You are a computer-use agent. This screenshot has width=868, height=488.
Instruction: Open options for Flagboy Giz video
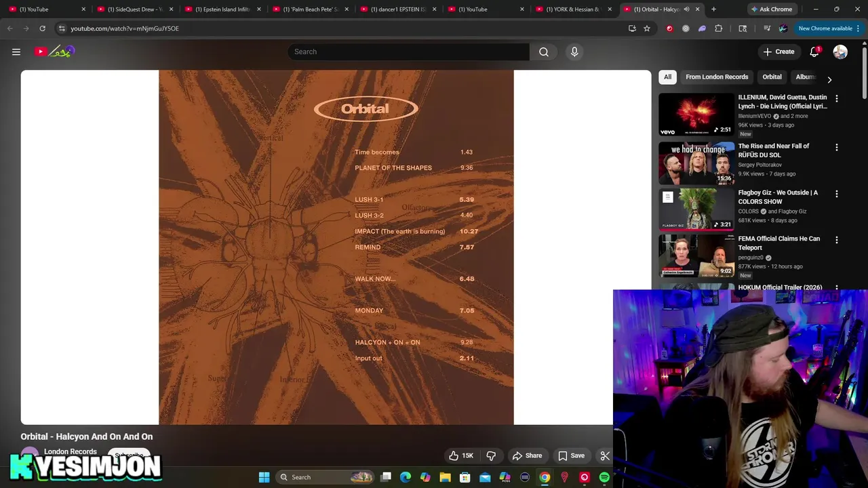pyautogui.click(x=836, y=194)
